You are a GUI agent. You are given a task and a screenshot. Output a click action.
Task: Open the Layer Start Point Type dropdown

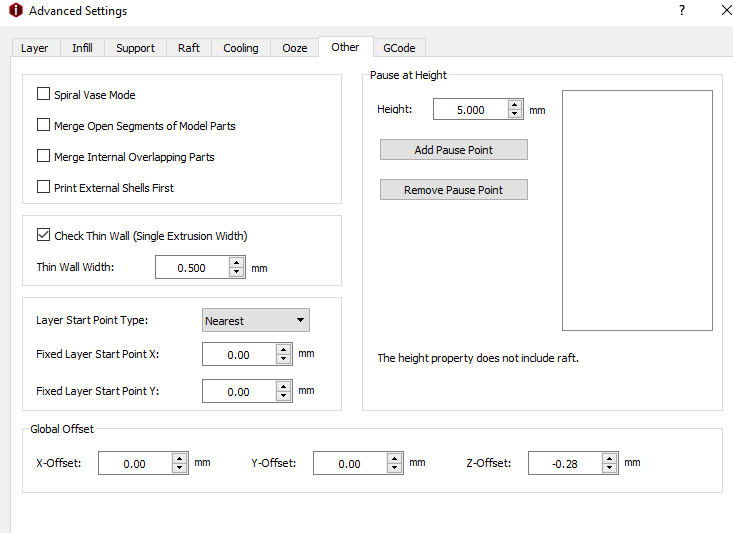pyautogui.click(x=256, y=320)
